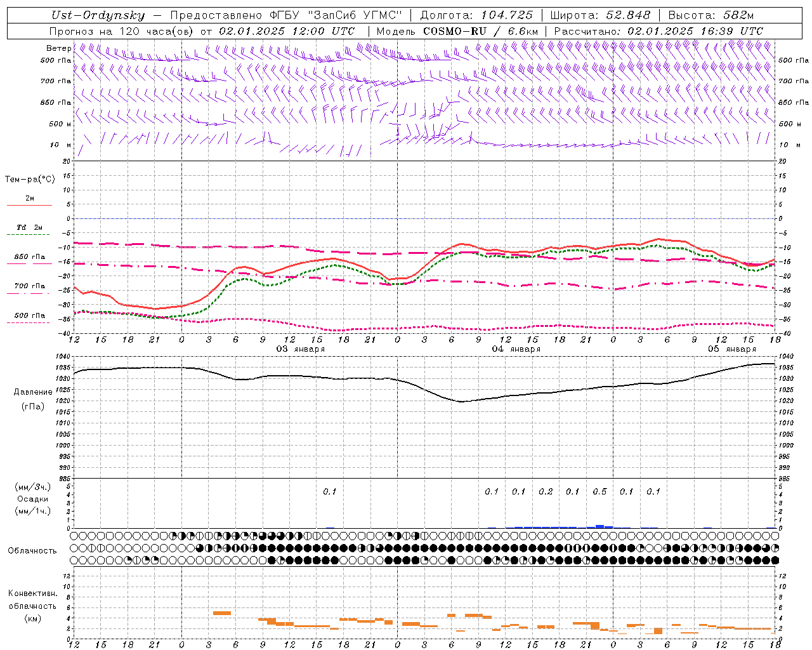Select the 03 января date marker
This screenshot has height=650, width=812.
click(301, 349)
